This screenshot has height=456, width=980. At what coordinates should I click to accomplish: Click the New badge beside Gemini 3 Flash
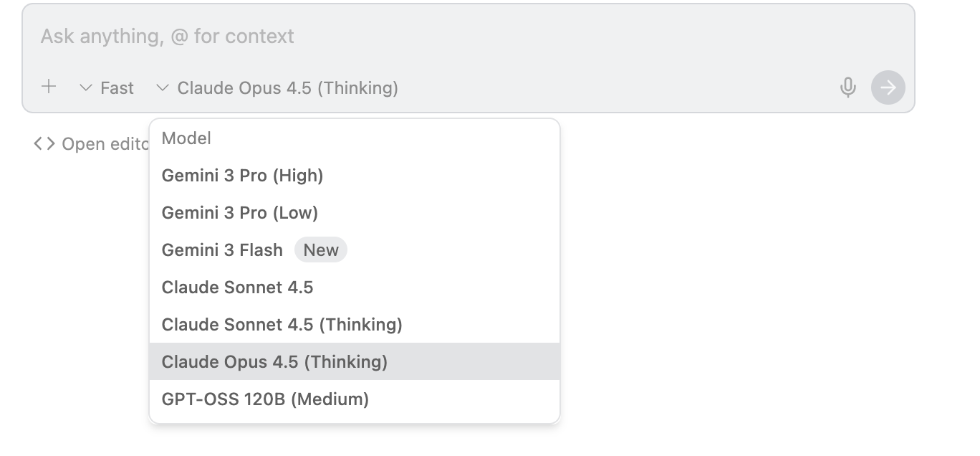tap(320, 250)
